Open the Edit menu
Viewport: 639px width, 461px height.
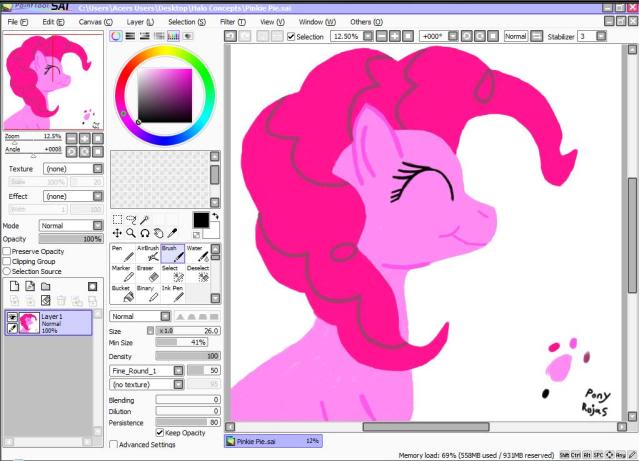[53, 22]
